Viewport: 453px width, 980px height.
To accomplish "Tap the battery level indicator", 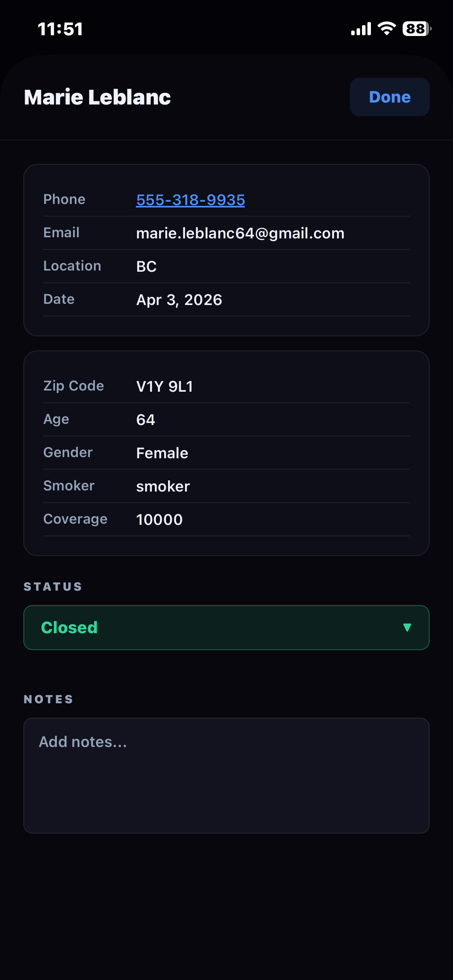I will point(417,29).
